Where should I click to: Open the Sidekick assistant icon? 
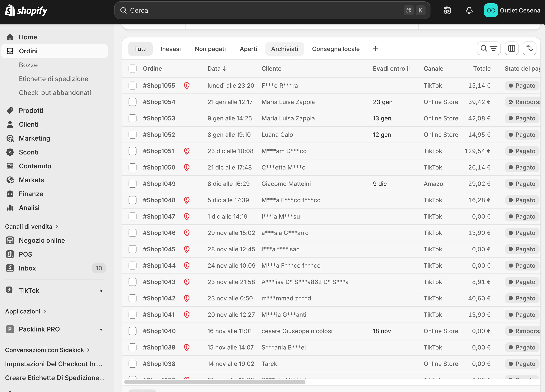click(447, 10)
